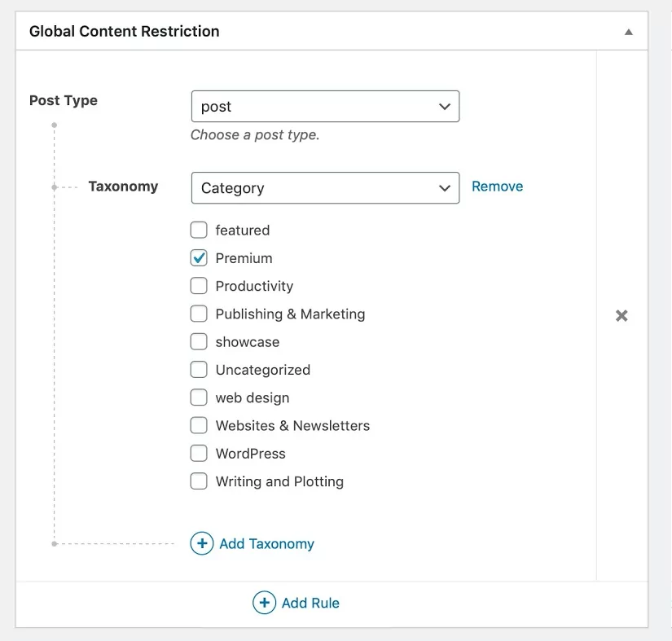Viewport: 672px width, 641px height.
Task: Click the showcase label text
Action: pyautogui.click(x=248, y=342)
